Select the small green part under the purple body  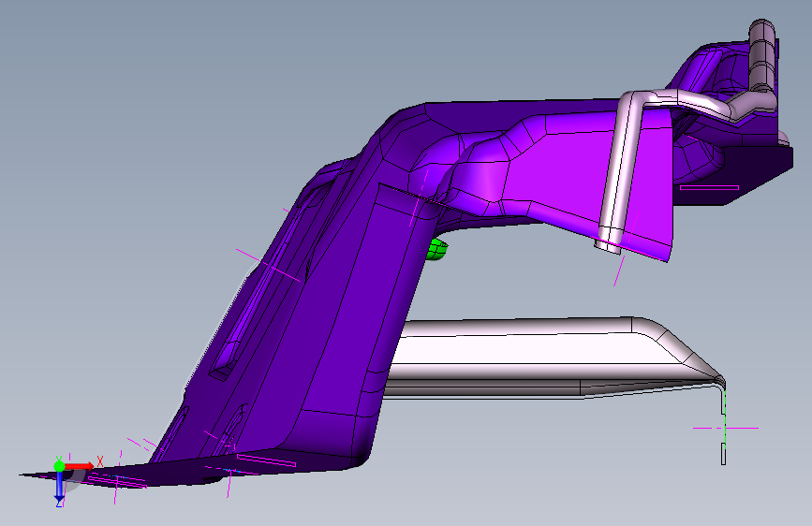coord(436,251)
